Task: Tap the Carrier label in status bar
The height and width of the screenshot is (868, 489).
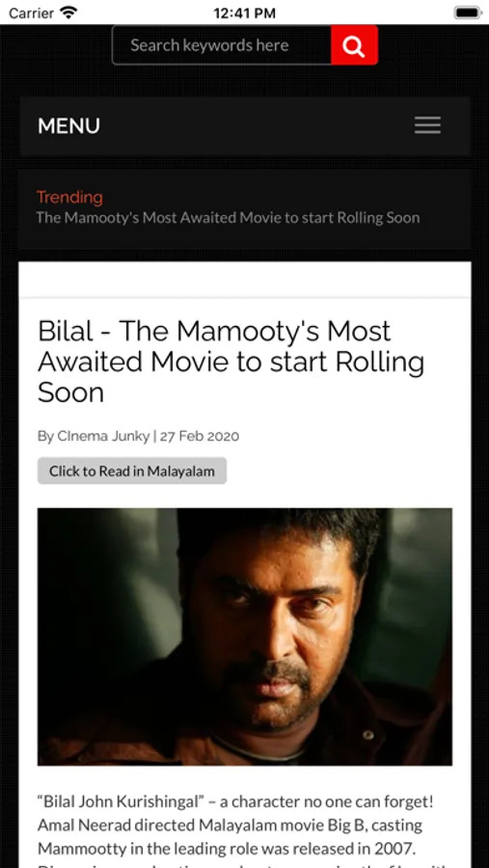Action: point(32,13)
